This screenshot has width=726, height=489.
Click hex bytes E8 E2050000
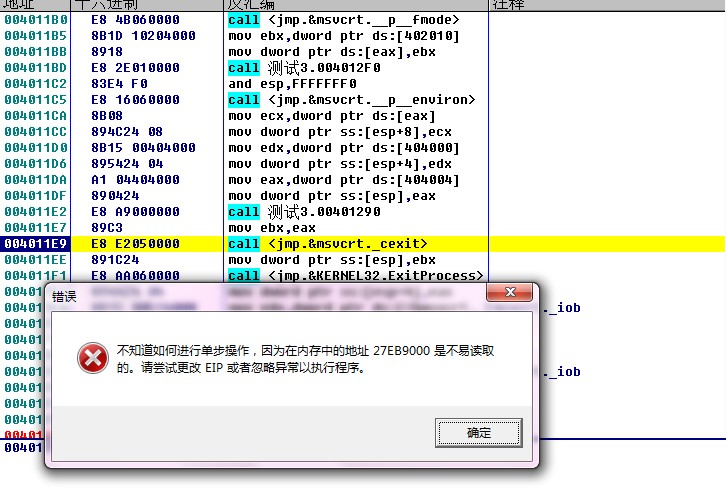(135, 244)
